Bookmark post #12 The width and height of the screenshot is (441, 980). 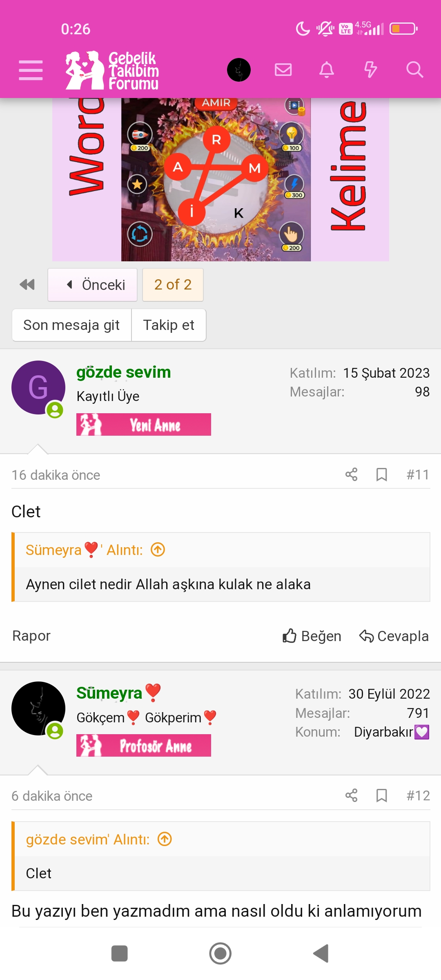click(x=381, y=795)
